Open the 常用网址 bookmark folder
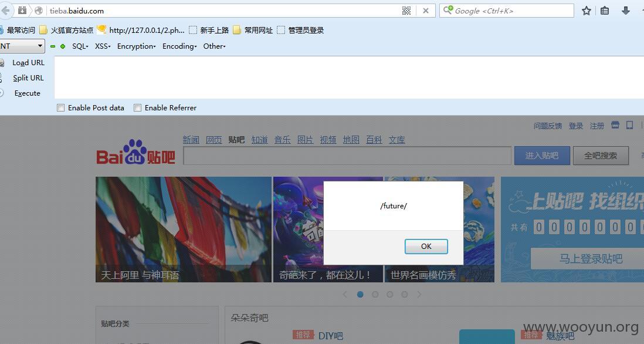 point(253,30)
